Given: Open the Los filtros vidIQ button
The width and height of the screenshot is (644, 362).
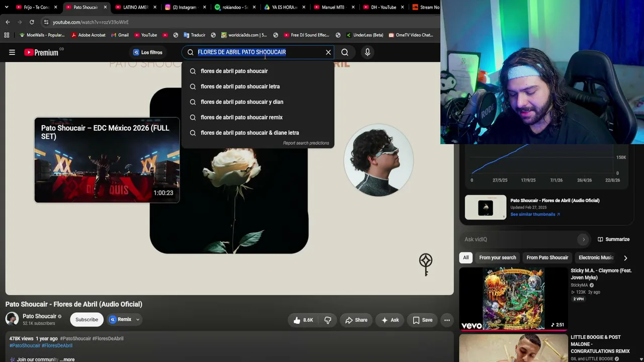Looking at the screenshot, I should tap(147, 52).
